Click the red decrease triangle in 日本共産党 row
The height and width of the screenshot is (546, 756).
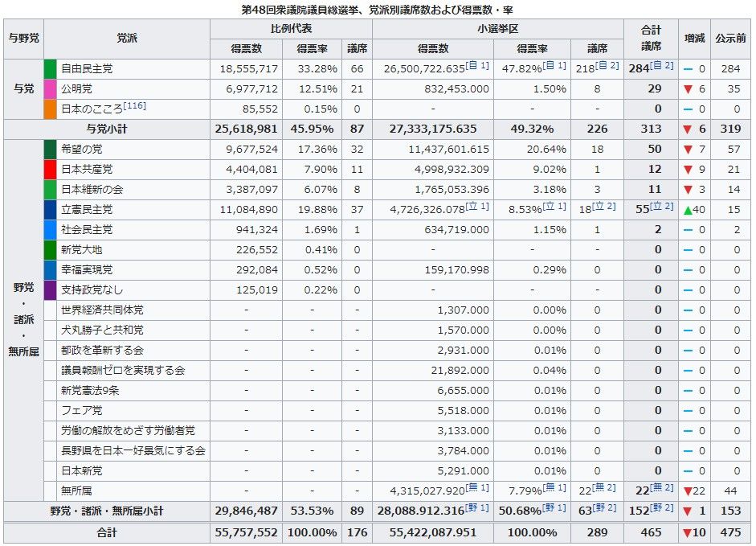[688, 170]
